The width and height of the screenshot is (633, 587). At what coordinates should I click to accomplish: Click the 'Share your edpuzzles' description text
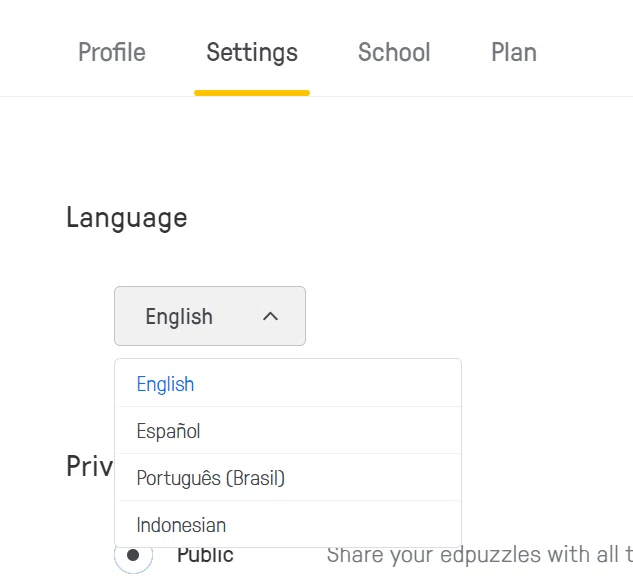[x=480, y=555]
